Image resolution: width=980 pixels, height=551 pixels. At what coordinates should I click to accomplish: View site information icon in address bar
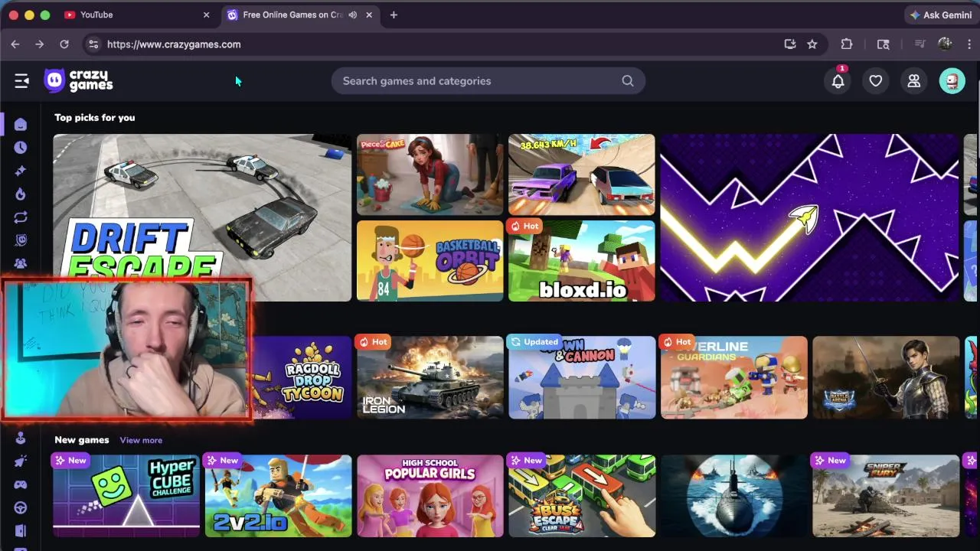pyautogui.click(x=93, y=44)
